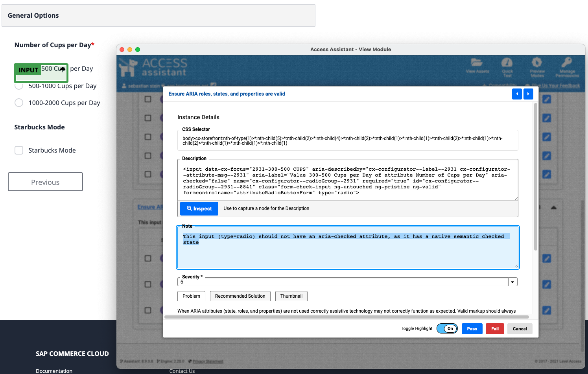This screenshot has height=374, width=588.
Task: Switch to the Recommended Solution tab
Action: pos(240,296)
